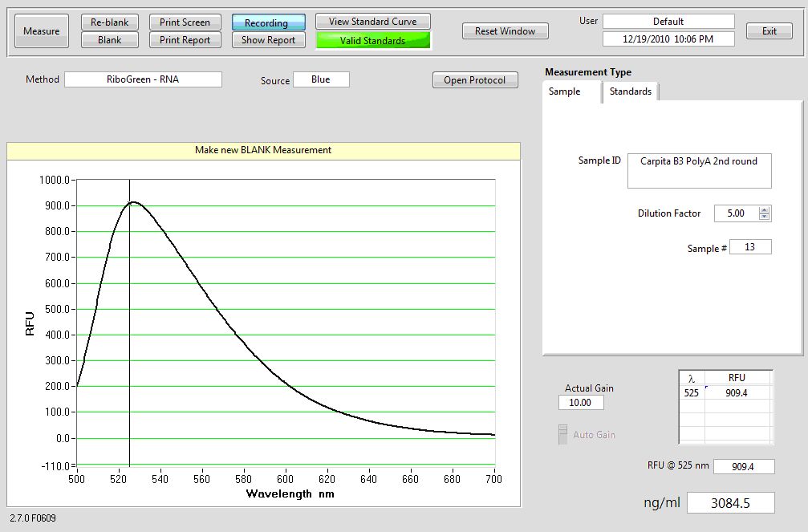The width and height of the screenshot is (808, 532).
Task: Click Print Report button
Action: pos(185,39)
